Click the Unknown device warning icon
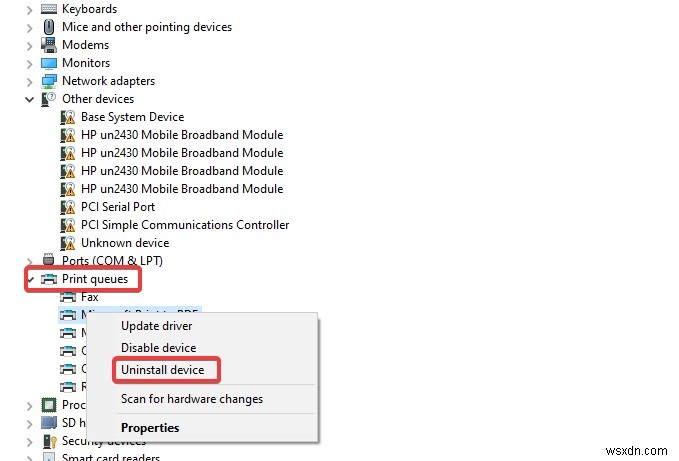679x461 pixels. [68, 243]
